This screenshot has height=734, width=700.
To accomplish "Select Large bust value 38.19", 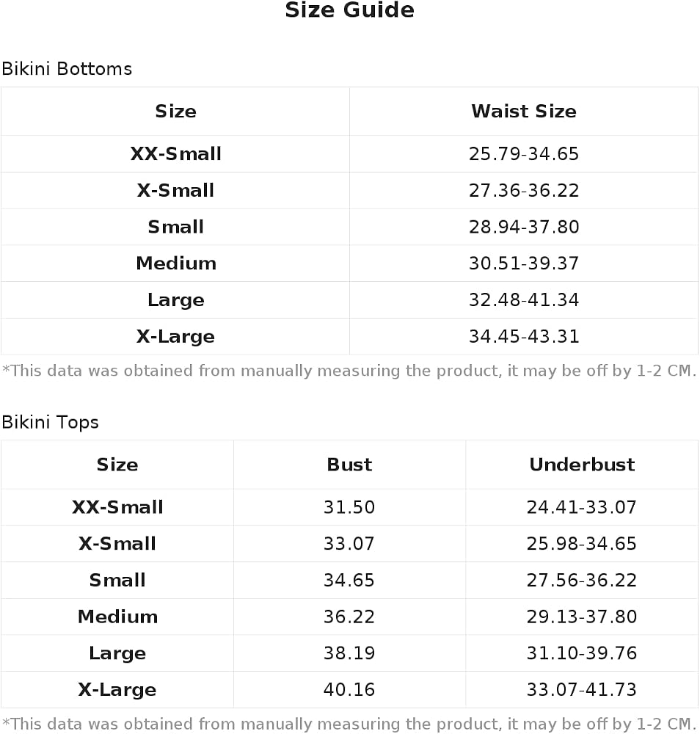I will tap(349, 653).
